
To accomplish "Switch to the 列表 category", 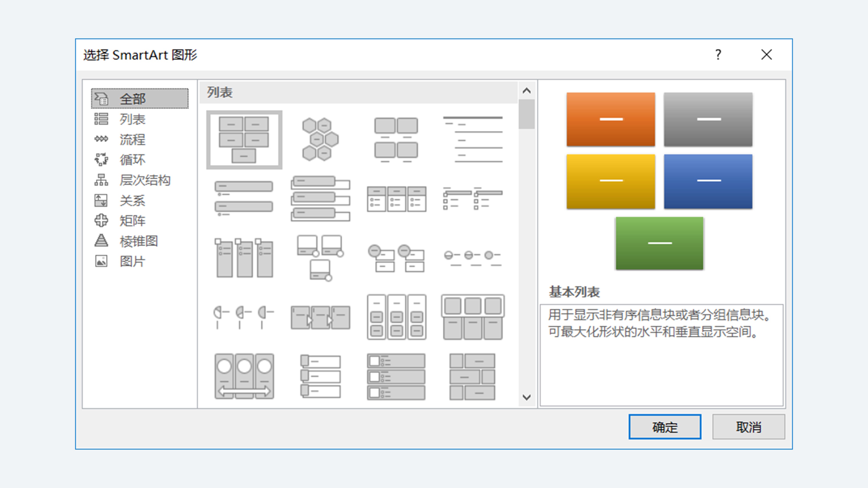I will pyautogui.click(x=132, y=119).
